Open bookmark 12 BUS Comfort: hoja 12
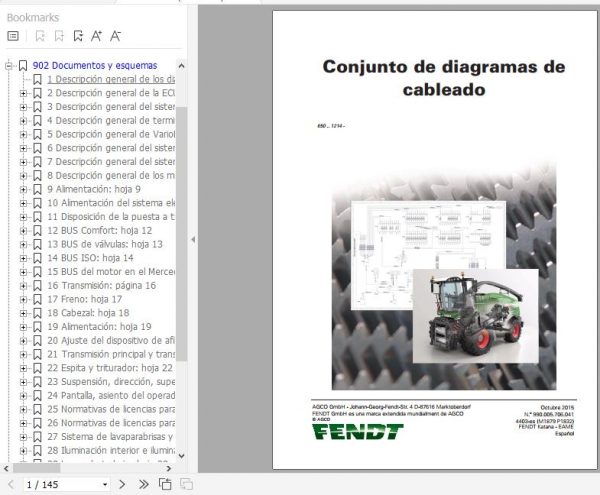 99,231
